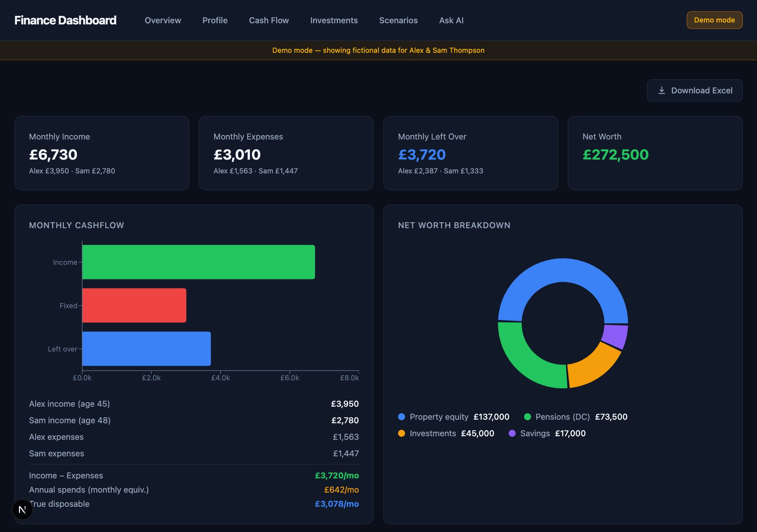Click the Investments £45,000 legend value

point(477,433)
